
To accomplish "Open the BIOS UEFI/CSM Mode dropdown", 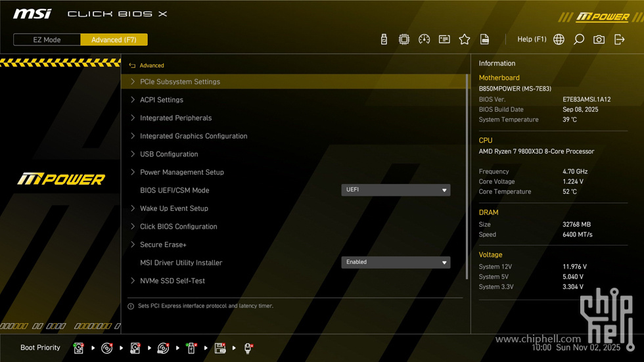I will click(396, 190).
